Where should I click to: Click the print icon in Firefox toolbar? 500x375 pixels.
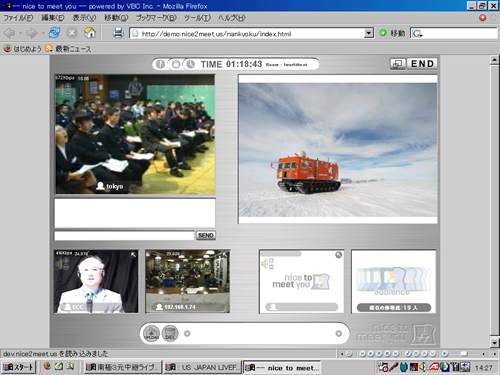coord(118,33)
